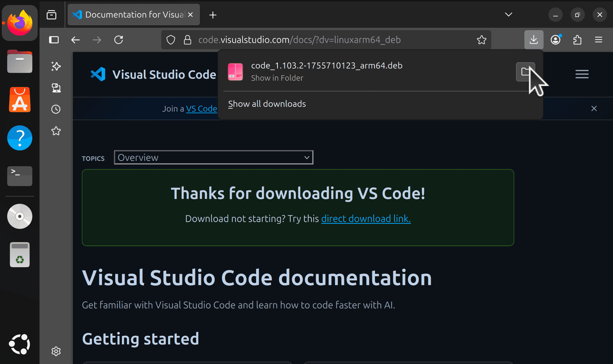
Task: Click the tracking protection shield icon
Action: [x=171, y=40]
